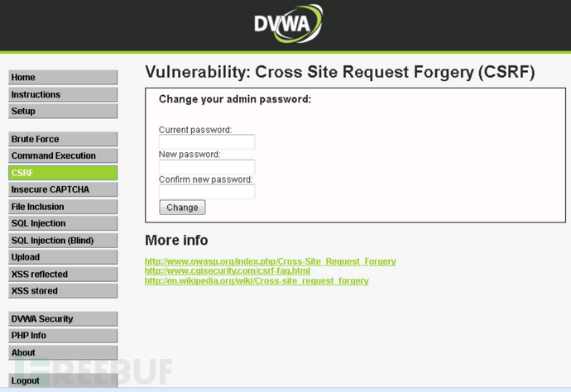Viewport: 571px width, 392px height.
Task: Click the Change button
Action: coord(182,208)
